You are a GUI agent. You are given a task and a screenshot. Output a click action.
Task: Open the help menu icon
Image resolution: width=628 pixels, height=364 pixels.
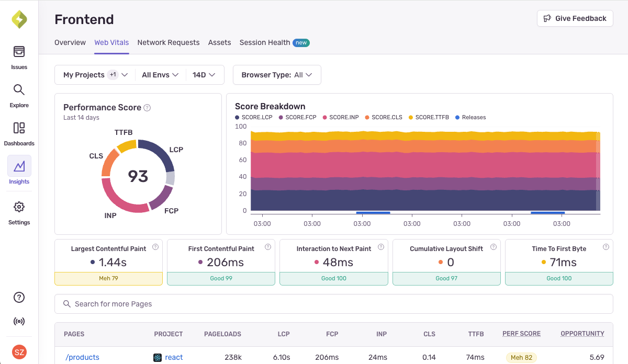pos(19,297)
